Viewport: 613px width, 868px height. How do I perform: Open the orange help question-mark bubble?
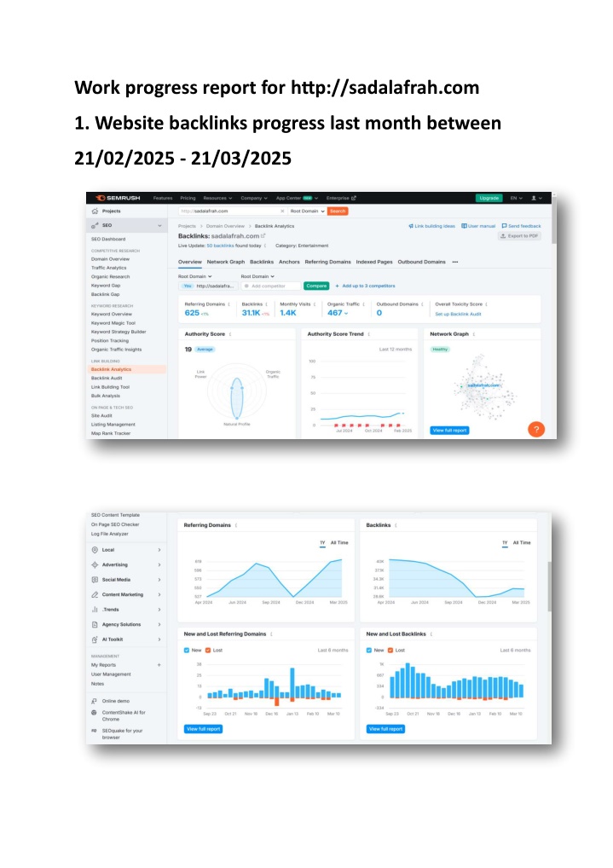(x=535, y=429)
